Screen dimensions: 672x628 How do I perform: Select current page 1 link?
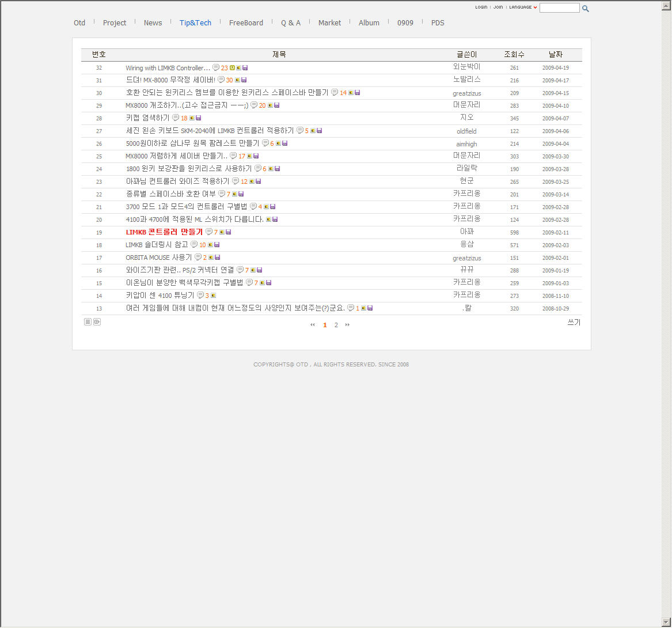coord(325,325)
